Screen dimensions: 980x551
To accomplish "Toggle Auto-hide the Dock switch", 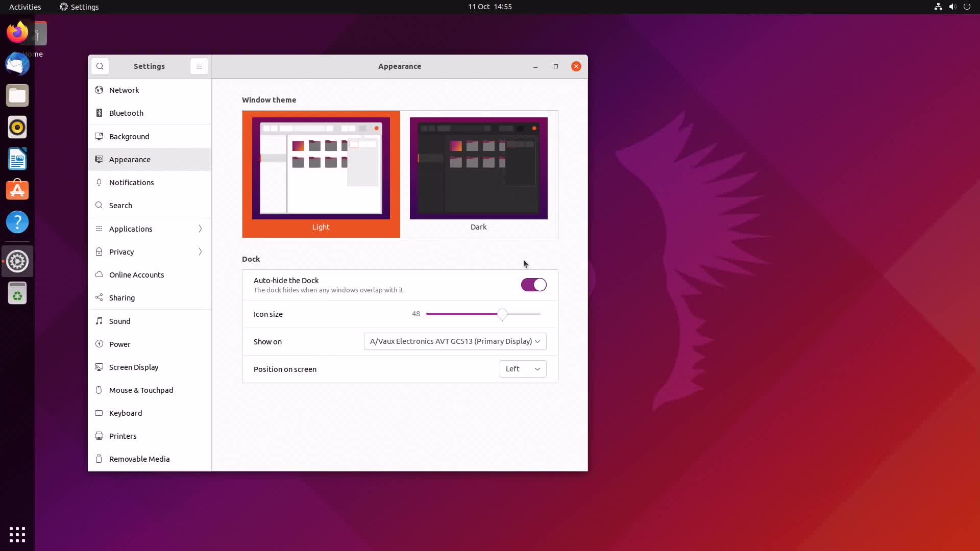I will (533, 285).
